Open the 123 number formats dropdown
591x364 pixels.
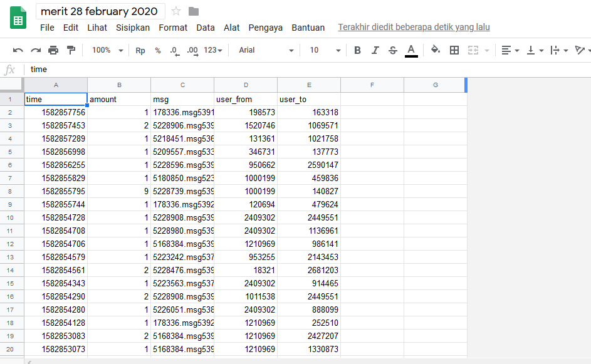213,50
